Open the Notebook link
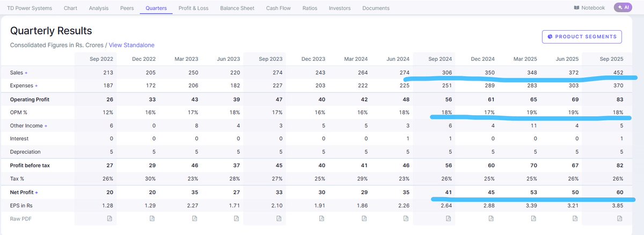The height and width of the screenshot is (235, 644). point(589,8)
